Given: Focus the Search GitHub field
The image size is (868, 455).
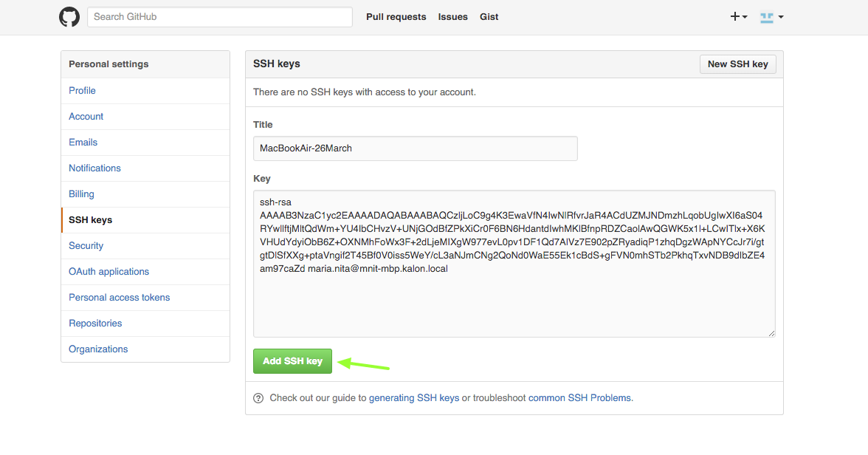Looking at the screenshot, I should click(220, 17).
